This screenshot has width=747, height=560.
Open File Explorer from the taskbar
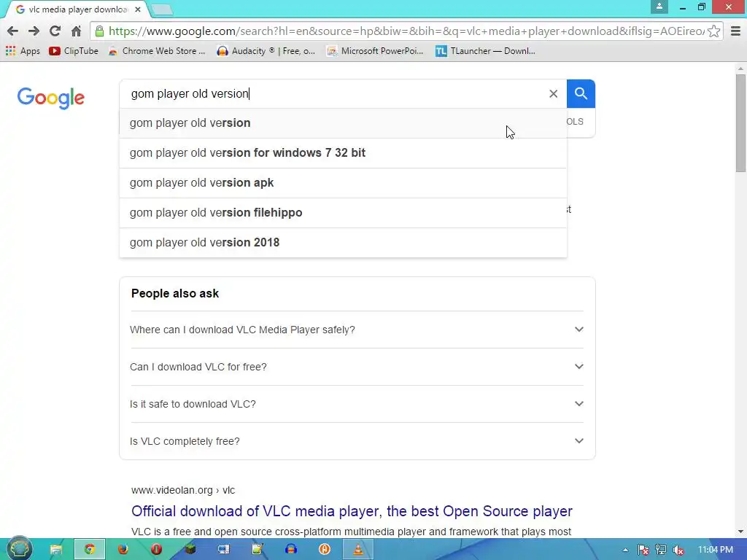[56, 550]
